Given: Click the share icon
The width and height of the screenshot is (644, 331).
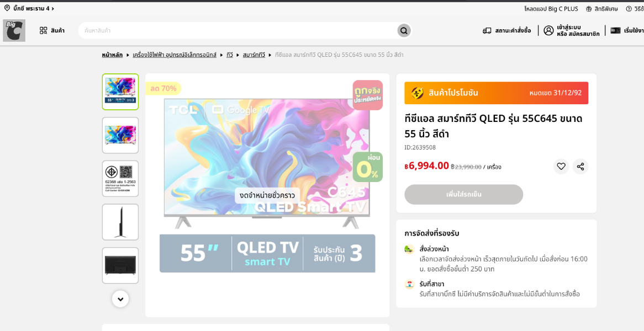Looking at the screenshot, I should click(580, 167).
